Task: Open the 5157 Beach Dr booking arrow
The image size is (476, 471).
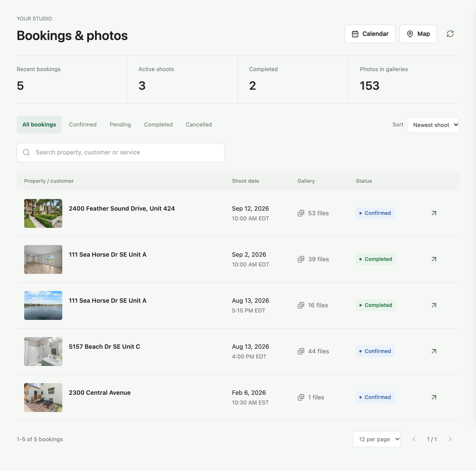Action: point(434,351)
